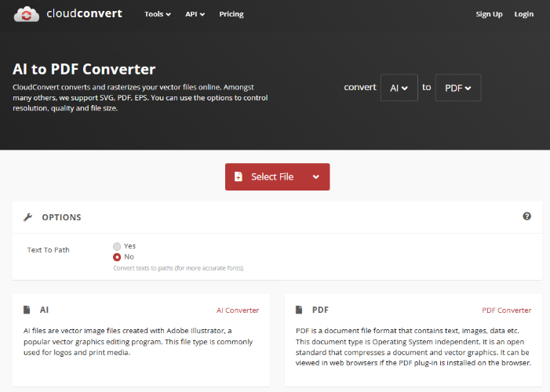Viewport: 550px width, 392px height.
Task: Click the PDF format description paragraph
Action: point(413,347)
